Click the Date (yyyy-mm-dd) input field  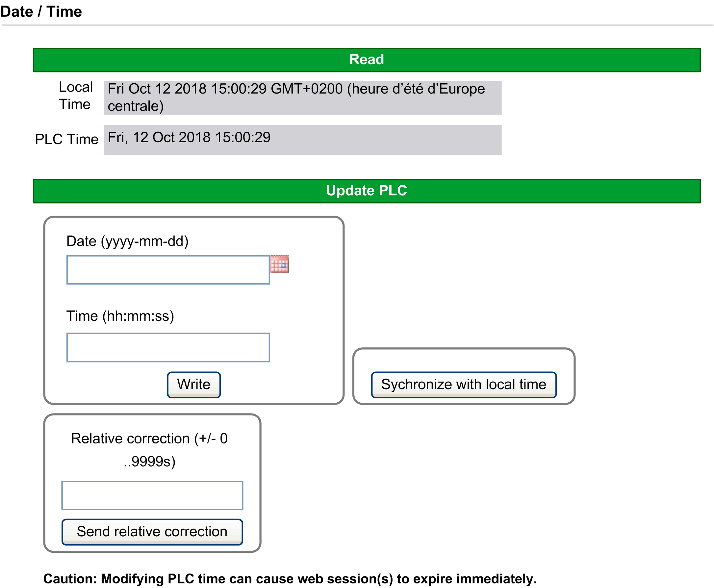point(168,270)
